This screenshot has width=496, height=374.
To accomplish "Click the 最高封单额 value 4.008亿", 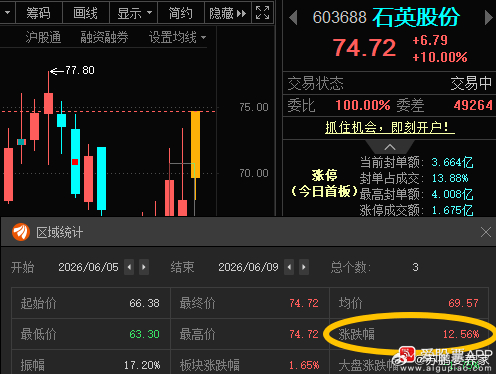I will [452, 194].
